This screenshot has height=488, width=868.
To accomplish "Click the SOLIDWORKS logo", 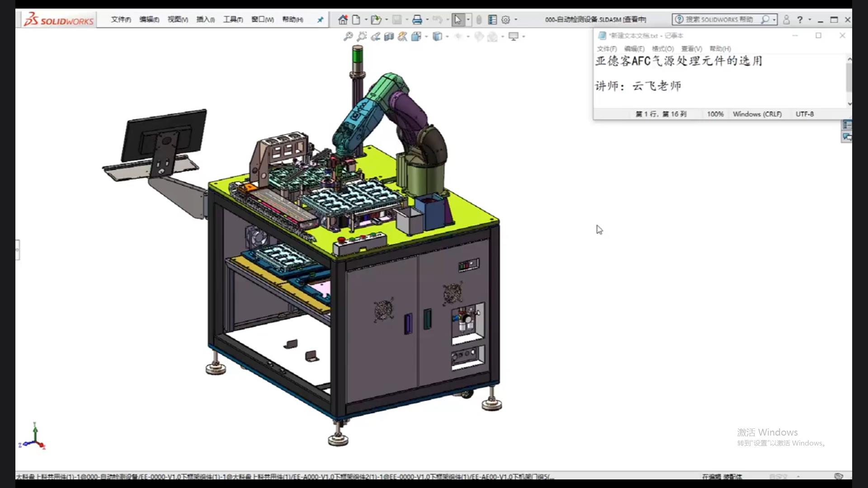I will click(59, 19).
